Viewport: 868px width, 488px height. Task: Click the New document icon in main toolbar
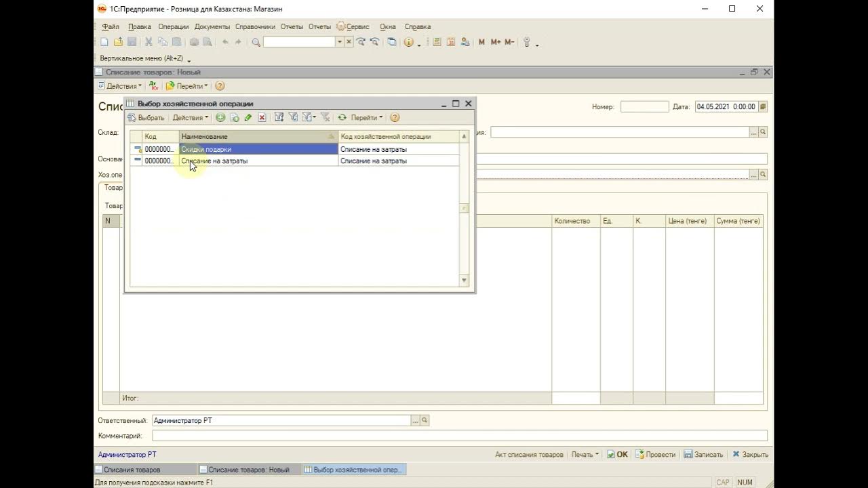click(x=104, y=42)
